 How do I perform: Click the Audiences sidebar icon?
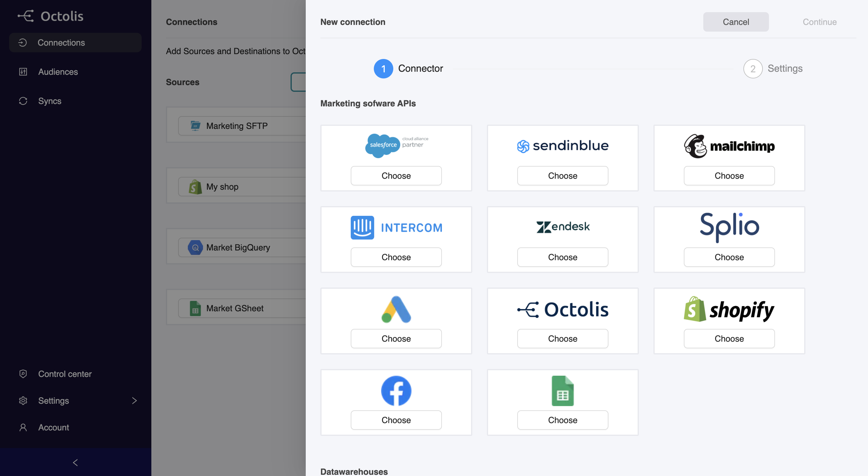pos(23,72)
